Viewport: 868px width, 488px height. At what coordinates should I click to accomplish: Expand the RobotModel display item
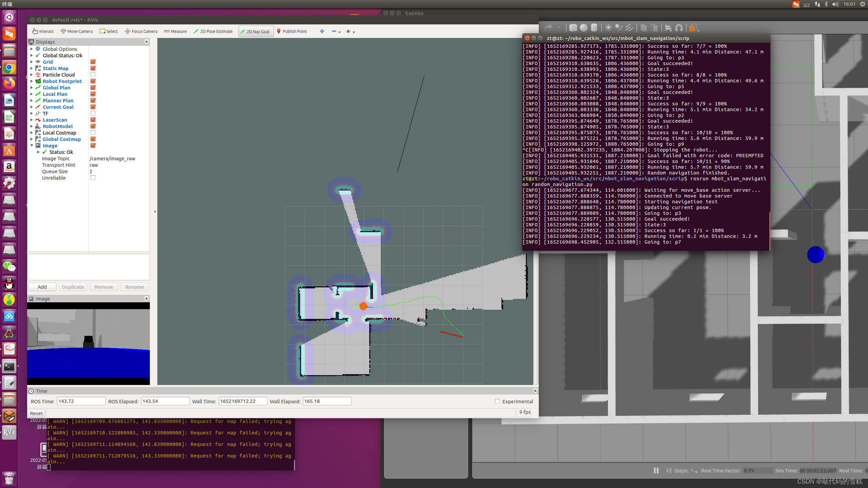32,126
